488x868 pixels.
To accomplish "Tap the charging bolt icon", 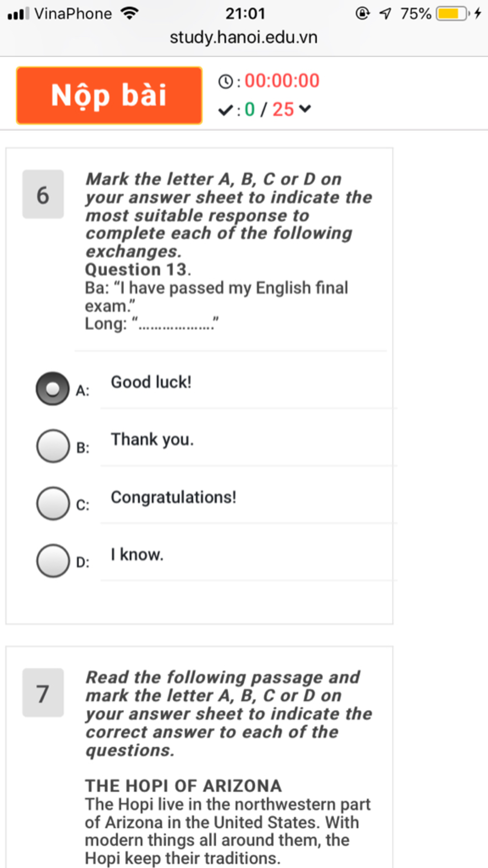I will coord(478,13).
